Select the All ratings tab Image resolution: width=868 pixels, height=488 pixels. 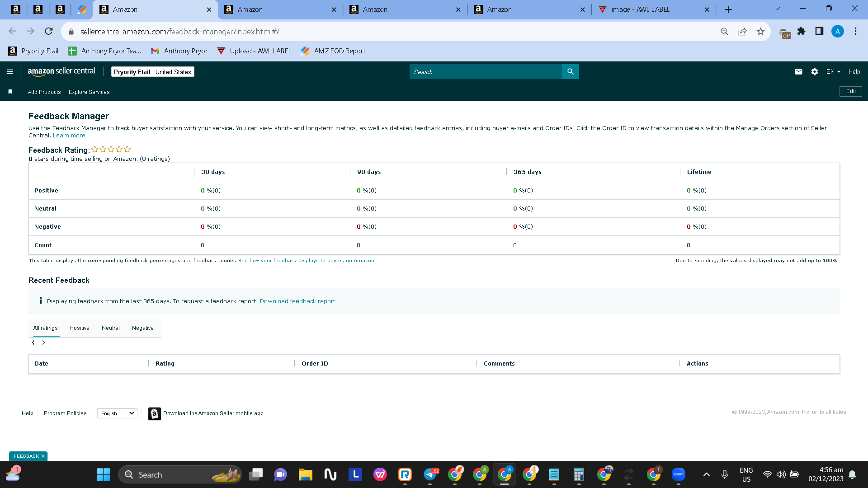(46, 328)
